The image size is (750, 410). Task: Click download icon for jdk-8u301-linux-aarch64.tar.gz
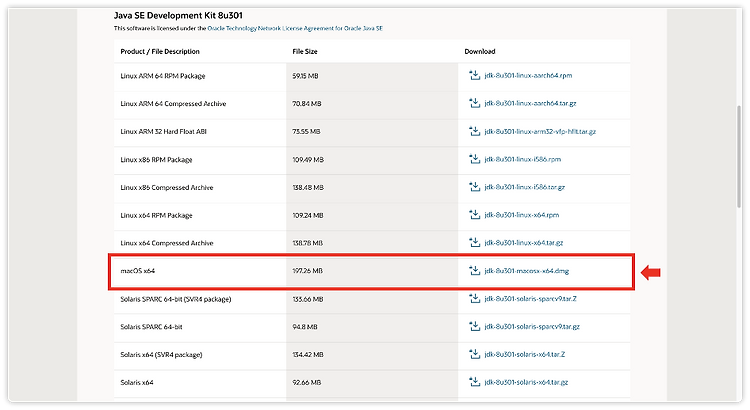(474, 103)
